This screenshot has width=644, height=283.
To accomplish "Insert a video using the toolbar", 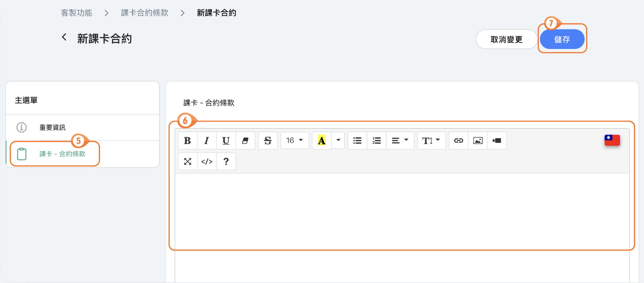I will [497, 141].
